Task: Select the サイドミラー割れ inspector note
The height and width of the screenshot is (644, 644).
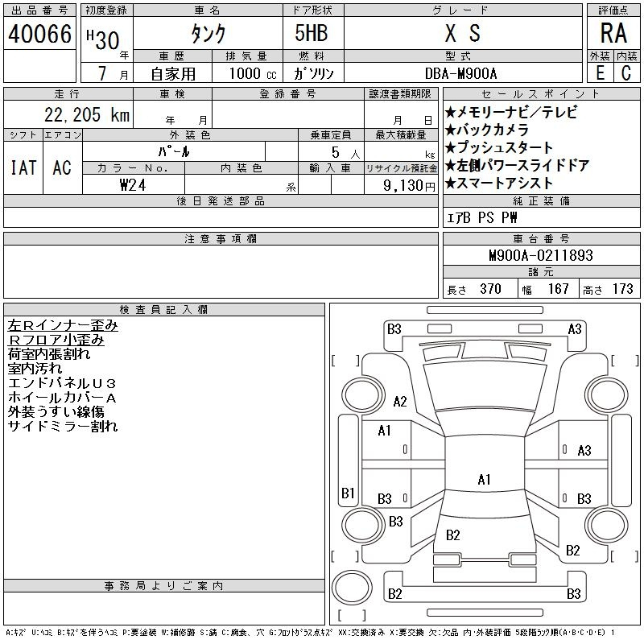Action: [63, 426]
